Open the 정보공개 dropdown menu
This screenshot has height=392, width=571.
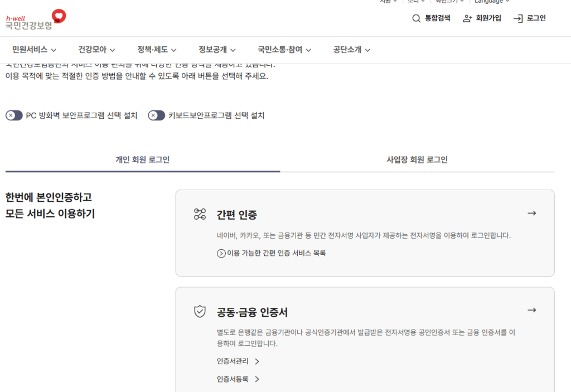pyautogui.click(x=217, y=50)
